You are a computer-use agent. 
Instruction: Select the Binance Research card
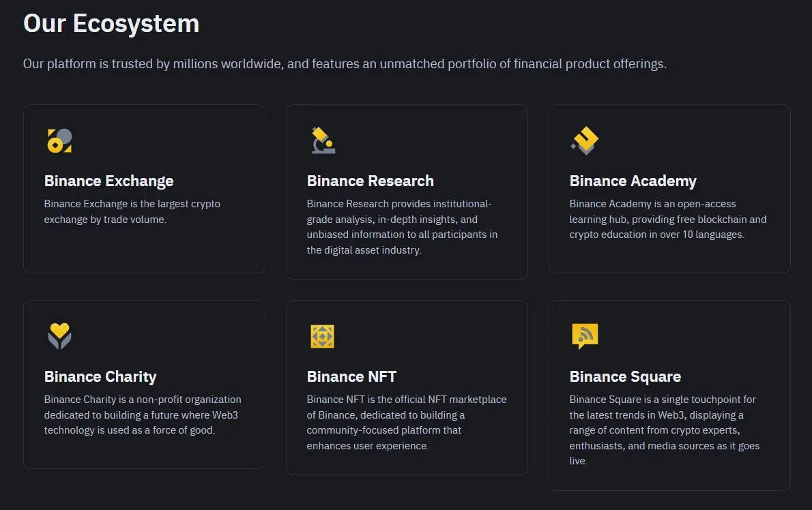point(407,192)
